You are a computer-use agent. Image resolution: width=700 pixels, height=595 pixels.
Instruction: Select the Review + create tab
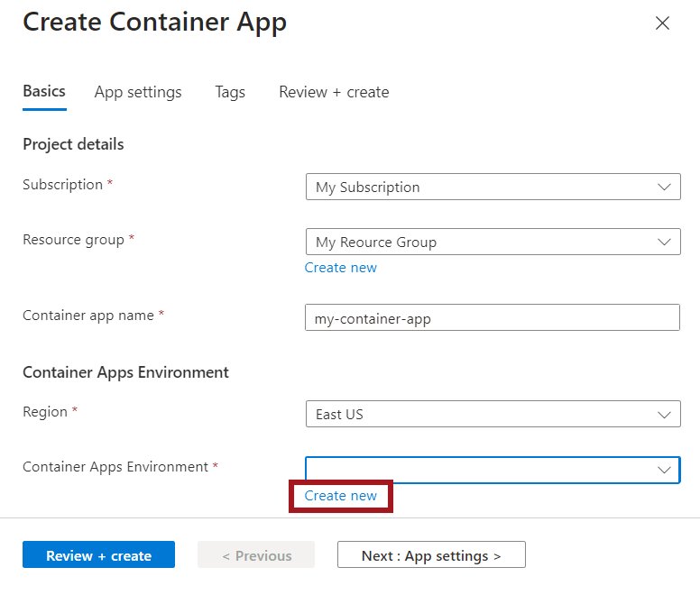334,92
